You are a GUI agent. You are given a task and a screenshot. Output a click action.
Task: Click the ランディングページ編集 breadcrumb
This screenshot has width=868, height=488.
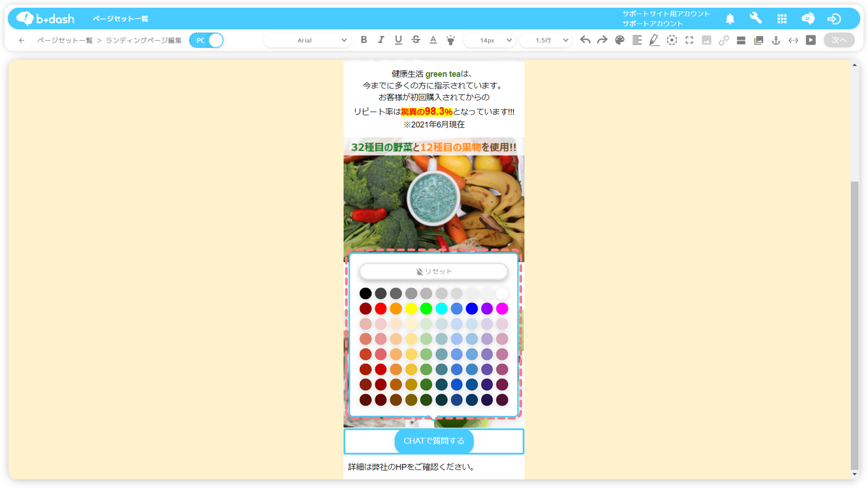(144, 40)
